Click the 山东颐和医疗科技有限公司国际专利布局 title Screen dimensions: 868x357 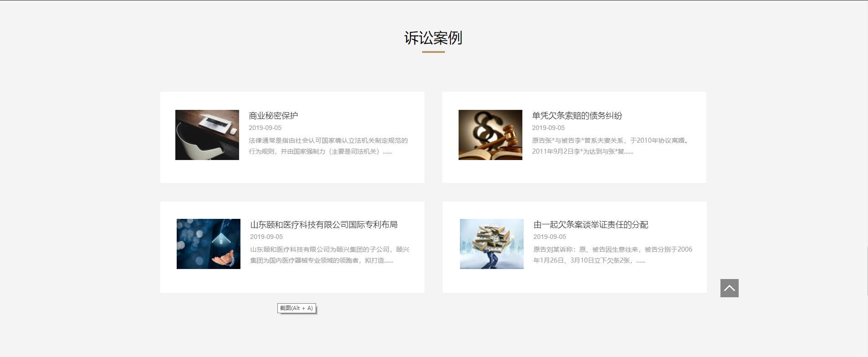[x=324, y=225]
